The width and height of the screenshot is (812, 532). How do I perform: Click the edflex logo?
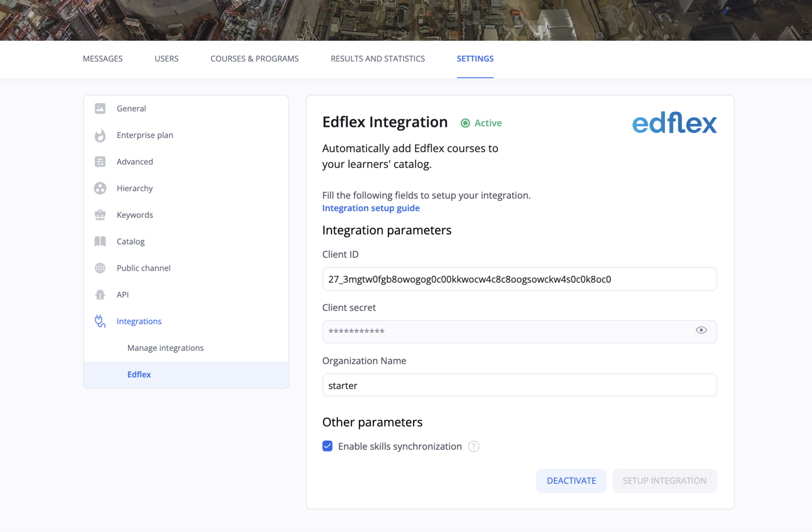point(674,123)
